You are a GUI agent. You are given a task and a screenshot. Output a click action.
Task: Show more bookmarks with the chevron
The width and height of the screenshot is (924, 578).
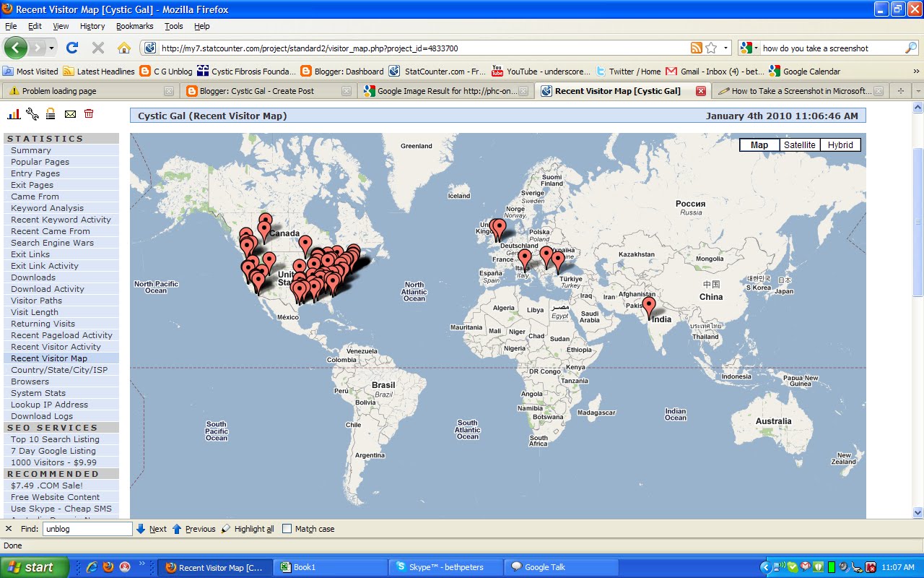[917, 72]
